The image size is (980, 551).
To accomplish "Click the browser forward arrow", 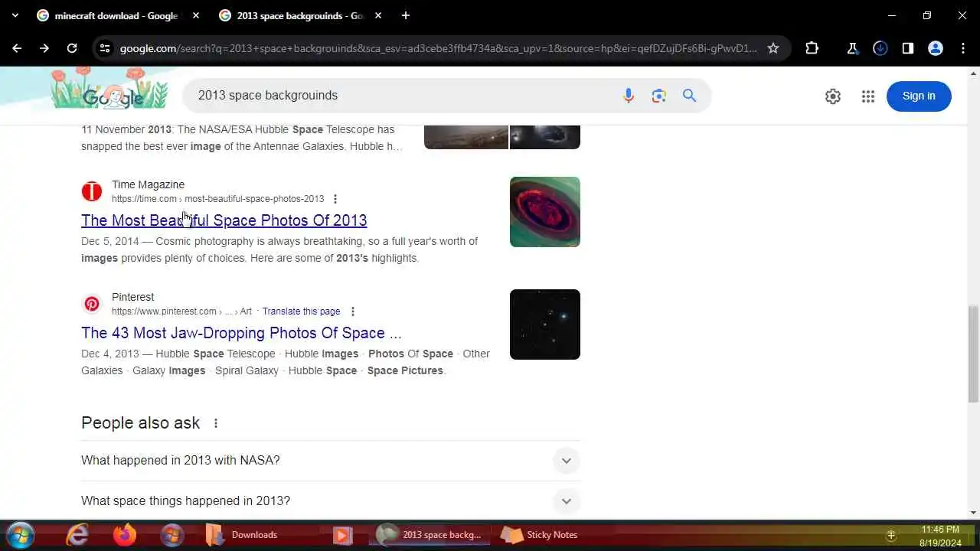I will 44,48.
